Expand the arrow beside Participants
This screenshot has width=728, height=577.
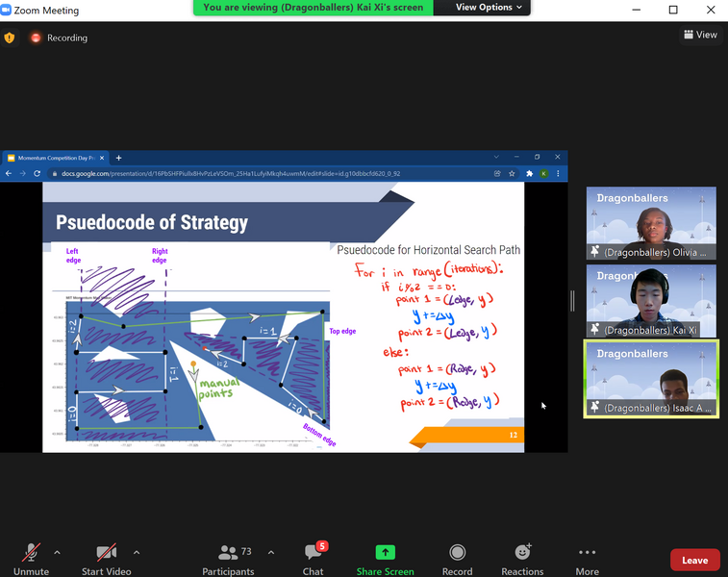point(270,552)
